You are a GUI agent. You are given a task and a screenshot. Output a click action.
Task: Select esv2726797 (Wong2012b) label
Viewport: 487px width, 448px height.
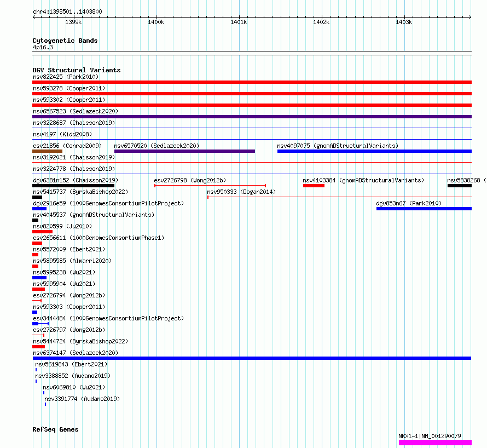pyautogui.click(x=69, y=330)
